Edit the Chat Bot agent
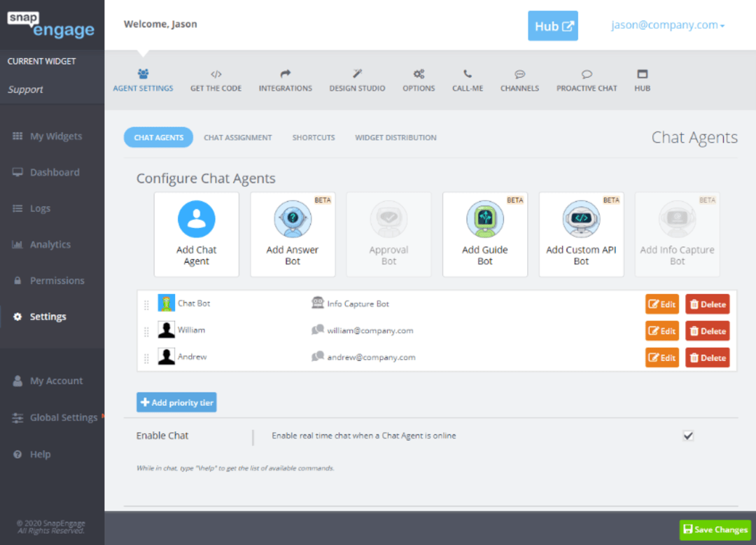 click(x=661, y=304)
